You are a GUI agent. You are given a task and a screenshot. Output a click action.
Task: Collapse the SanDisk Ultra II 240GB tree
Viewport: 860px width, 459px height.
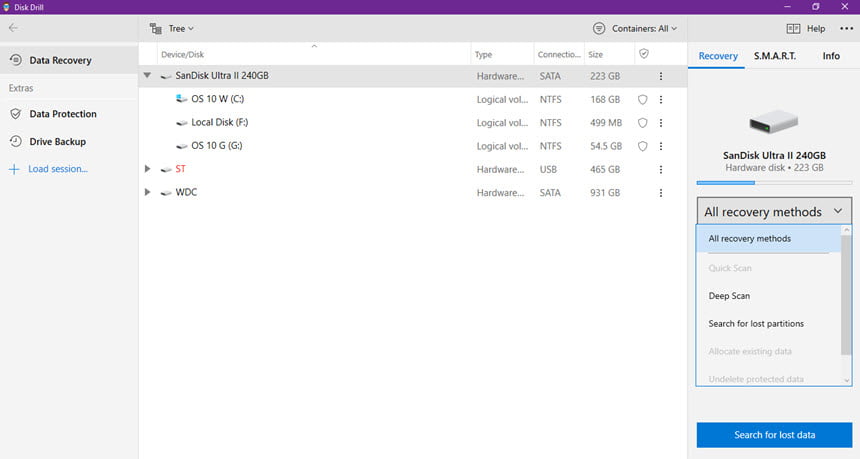(147, 76)
